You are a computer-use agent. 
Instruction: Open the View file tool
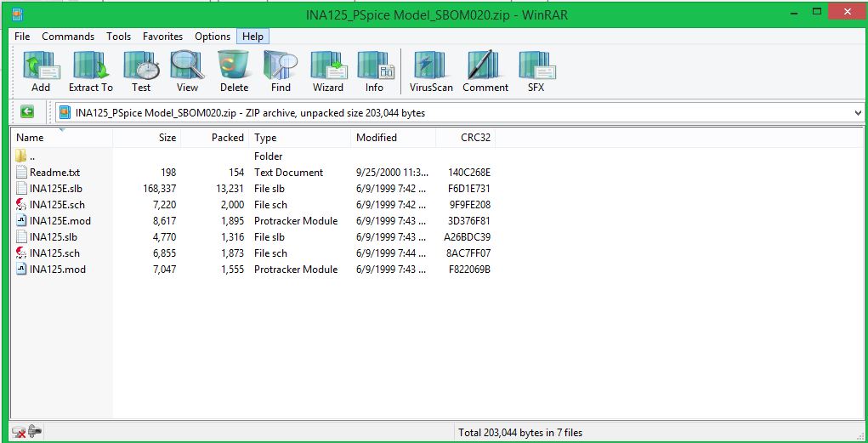pyautogui.click(x=187, y=65)
